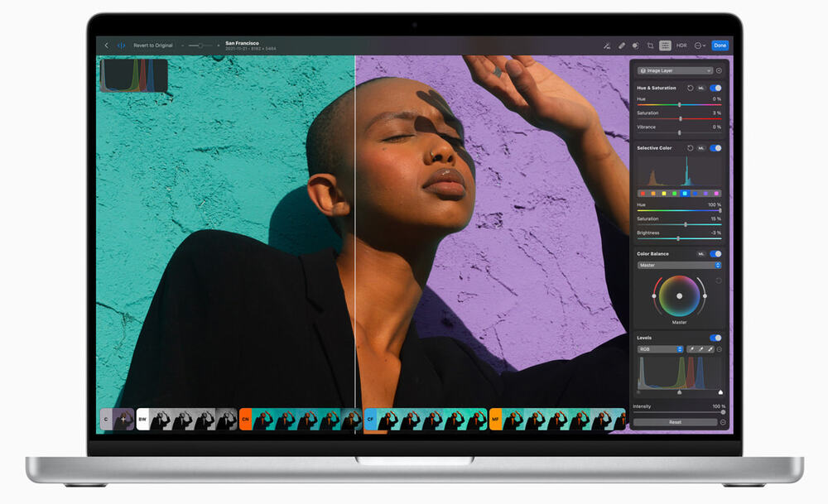Disable the Hue & Saturation adjustment switch
The image size is (828, 504).
click(x=715, y=88)
